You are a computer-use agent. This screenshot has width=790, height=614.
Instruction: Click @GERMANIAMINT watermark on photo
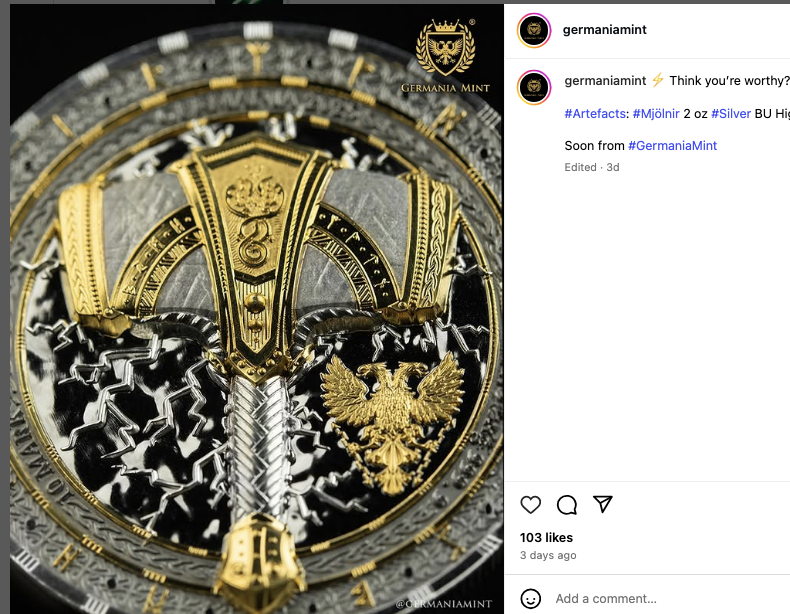pyautogui.click(x=444, y=604)
